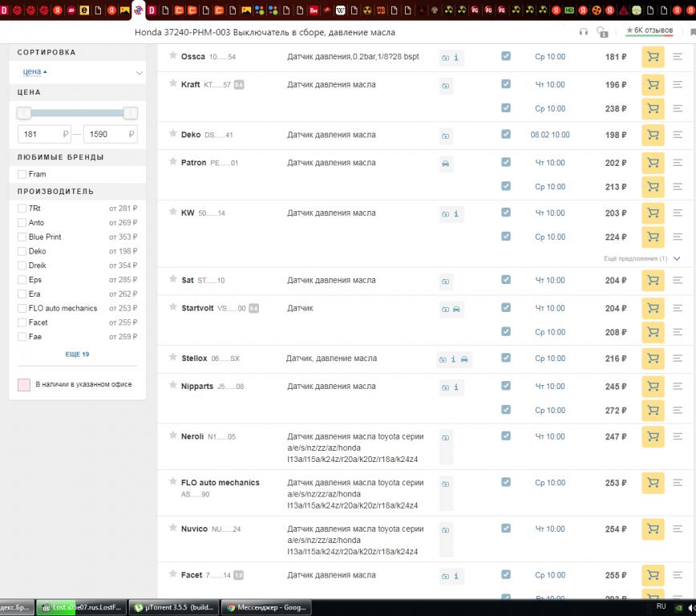Select the Blue Print manufacturer checkbox
Image resolution: width=696 pixels, height=616 pixels.
(22, 237)
